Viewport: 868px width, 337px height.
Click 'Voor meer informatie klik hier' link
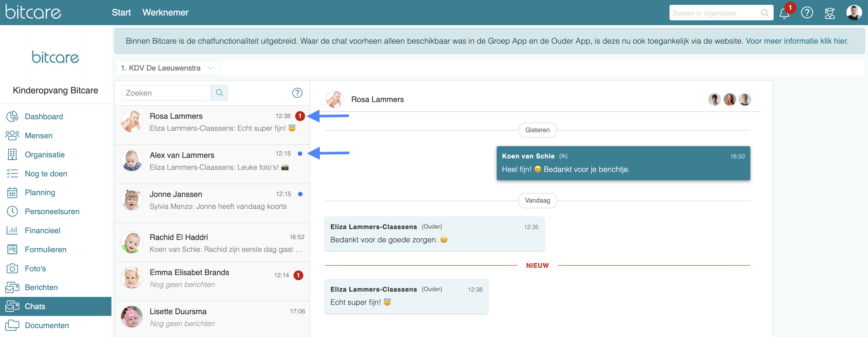pos(797,41)
